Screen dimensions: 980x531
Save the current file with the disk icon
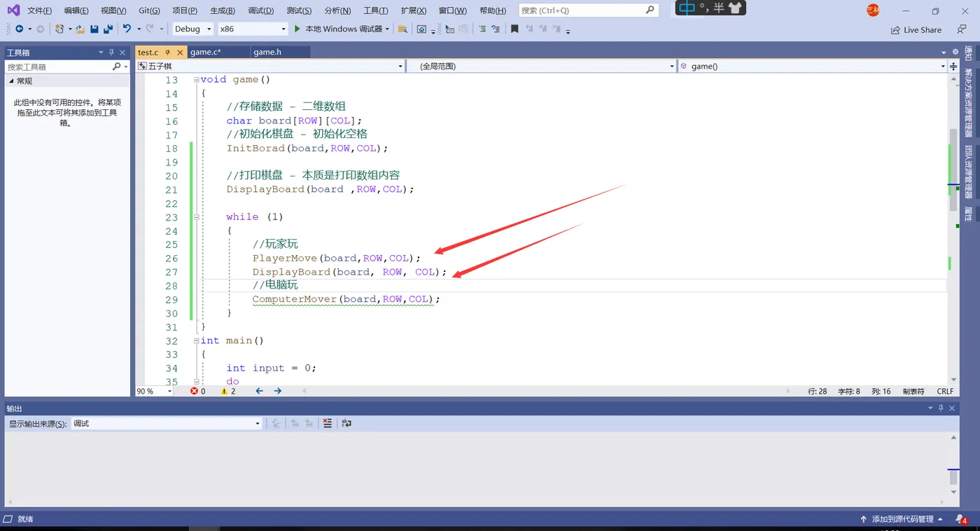coord(94,29)
